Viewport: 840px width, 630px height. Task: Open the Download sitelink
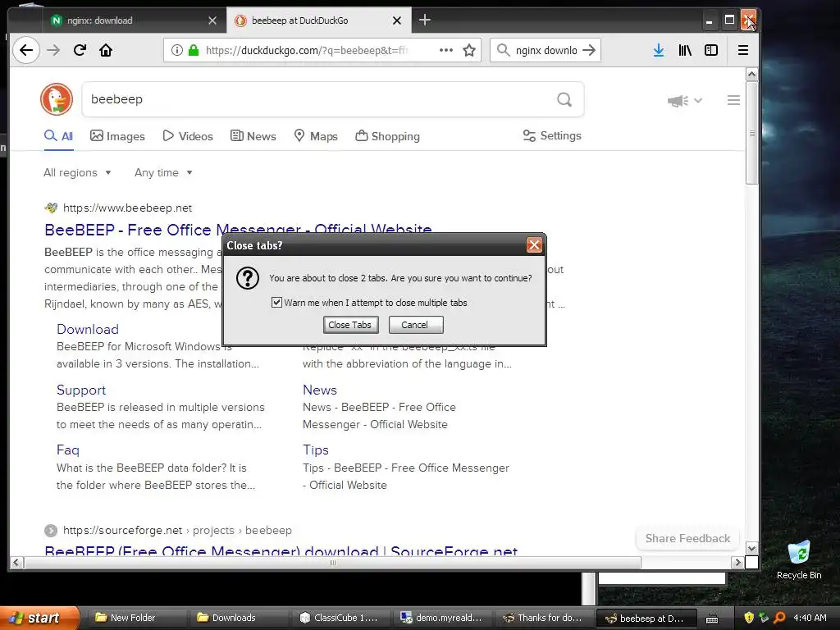pos(88,329)
